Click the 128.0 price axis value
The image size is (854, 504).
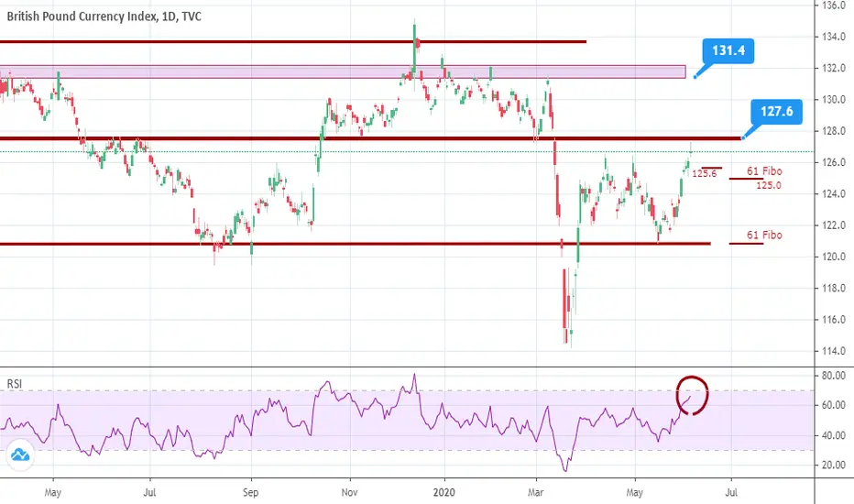pyautogui.click(x=833, y=131)
